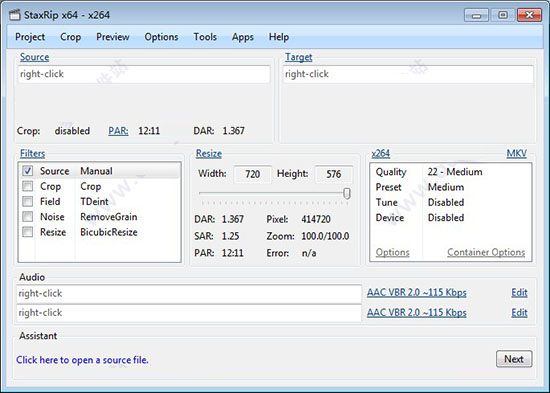The height and width of the screenshot is (393, 550).
Task: Edit the first audio track
Action: 519,293
